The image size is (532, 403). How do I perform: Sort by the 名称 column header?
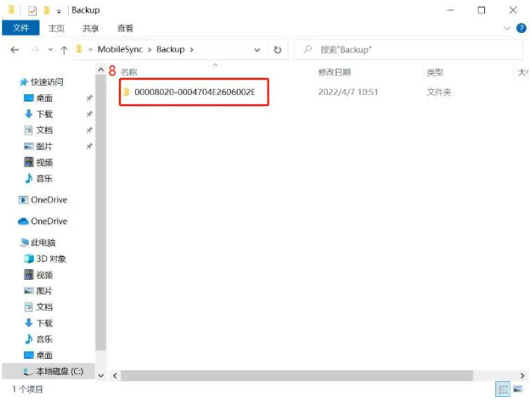[129, 72]
